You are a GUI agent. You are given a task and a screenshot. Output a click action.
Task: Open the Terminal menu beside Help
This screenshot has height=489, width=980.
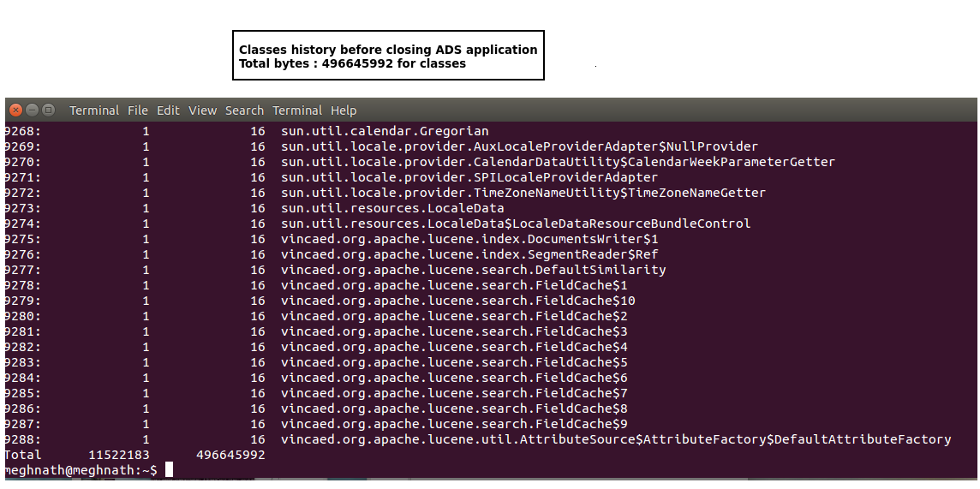click(x=297, y=110)
